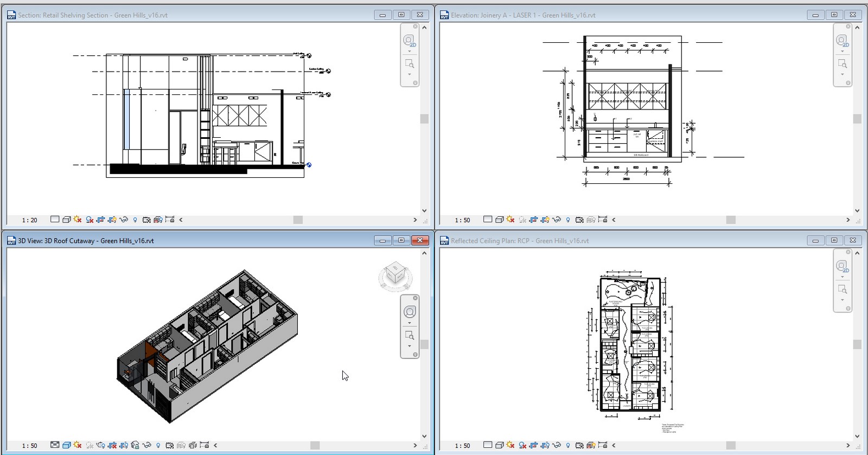Open Visual Style in Retail Shelving Section view
The width and height of the screenshot is (868, 455).
(66, 220)
